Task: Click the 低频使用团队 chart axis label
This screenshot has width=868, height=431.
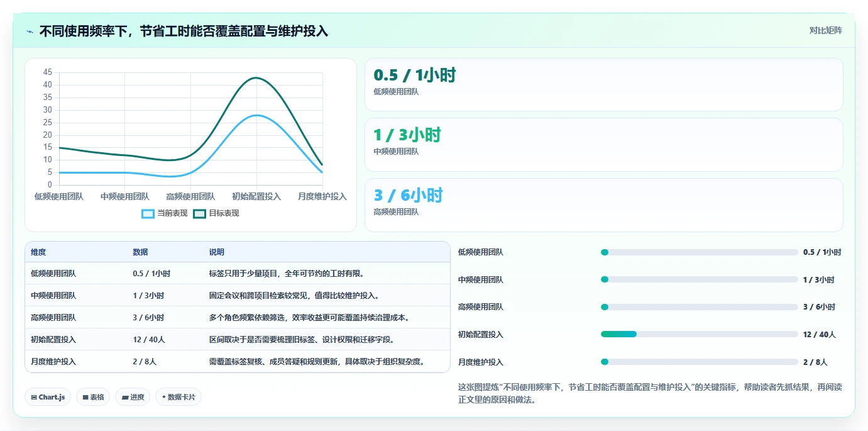Action: click(x=59, y=196)
